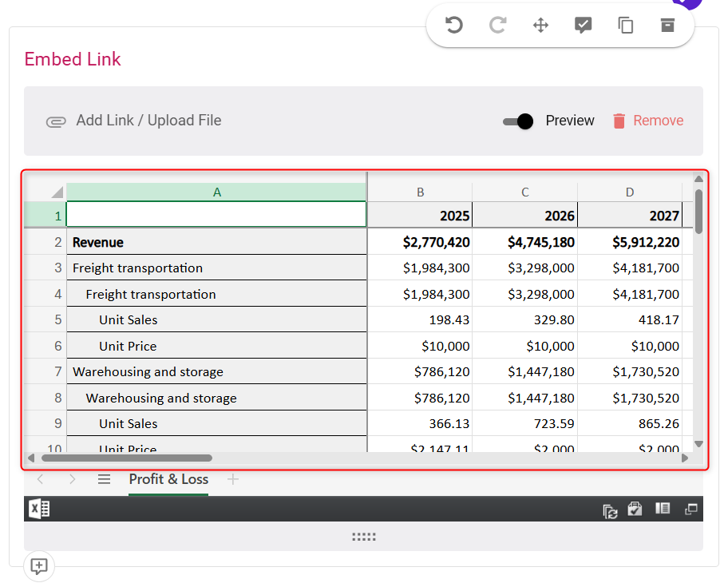Image resolution: width=728 pixels, height=583 pixels.
Task: Select cell A1 in the spreadsheet
Action: (x=216, y=215)
